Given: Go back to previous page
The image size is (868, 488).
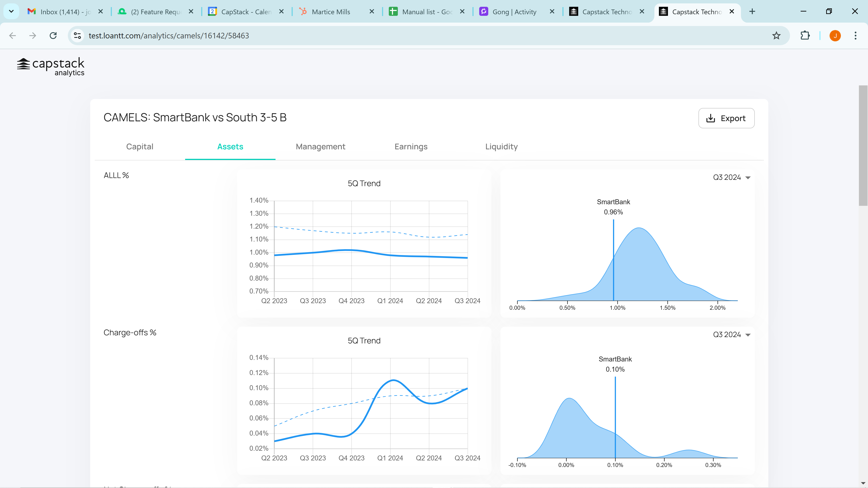Looking at the screenshot, I should point(12,36).
